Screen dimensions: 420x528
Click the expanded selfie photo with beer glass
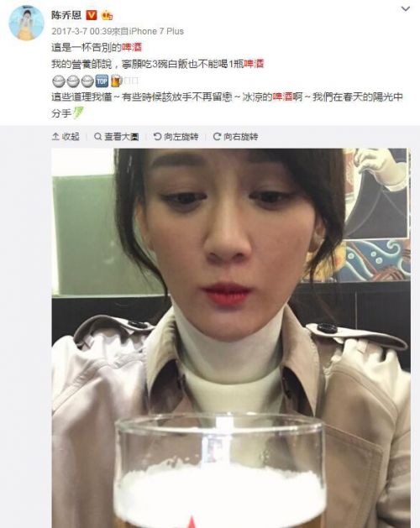point(231,337)
